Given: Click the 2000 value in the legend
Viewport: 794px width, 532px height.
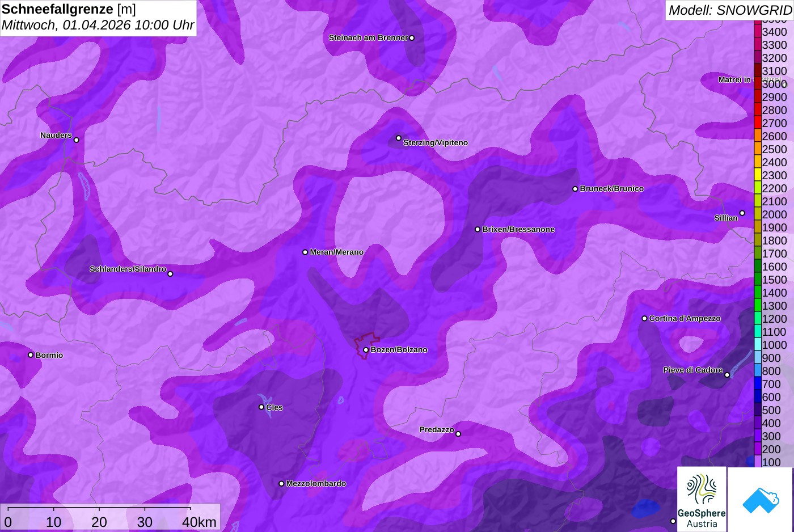Looking at the screenshot, I should 774,214.
